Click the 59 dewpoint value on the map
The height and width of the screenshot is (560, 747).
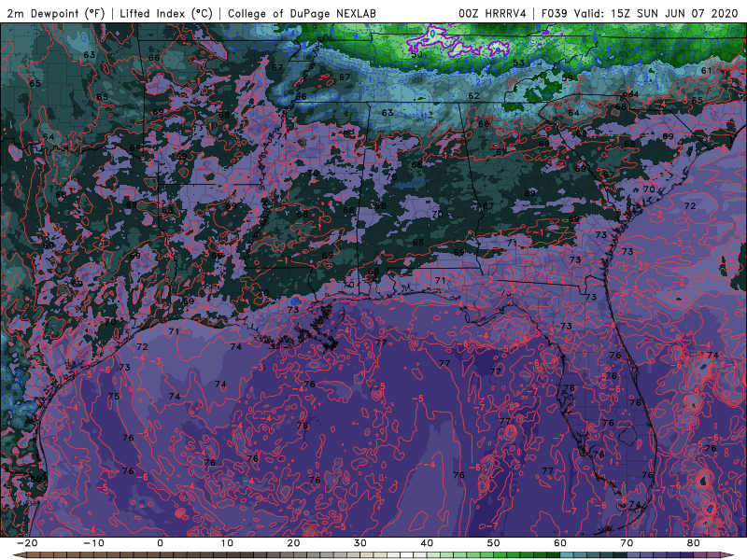[568, 78]
